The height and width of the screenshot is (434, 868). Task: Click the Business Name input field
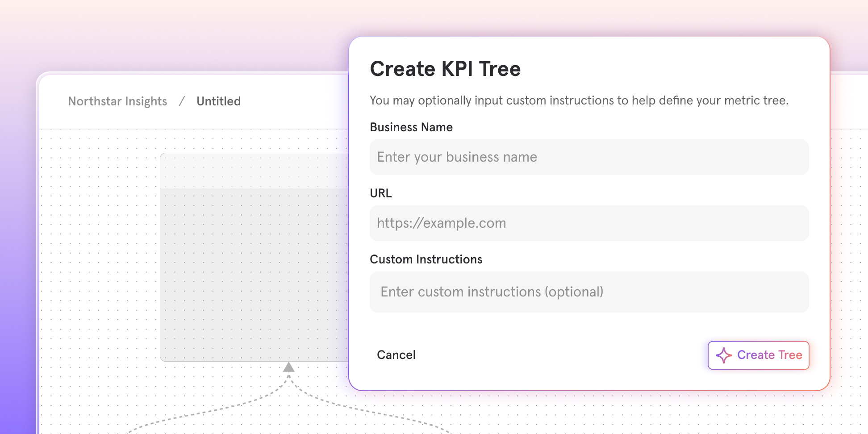589,157
